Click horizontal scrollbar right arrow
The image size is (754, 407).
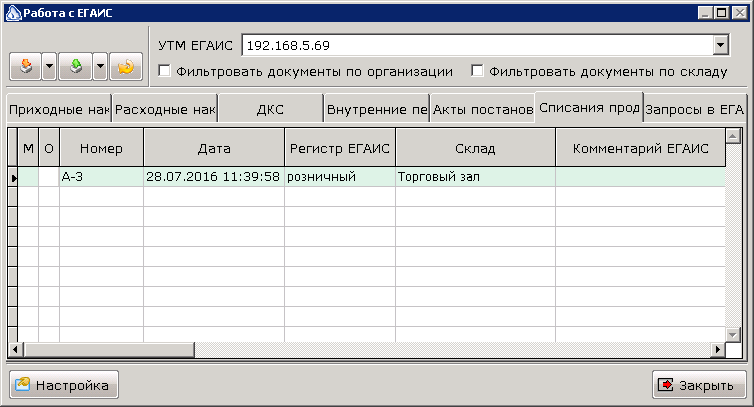[717, 349]
